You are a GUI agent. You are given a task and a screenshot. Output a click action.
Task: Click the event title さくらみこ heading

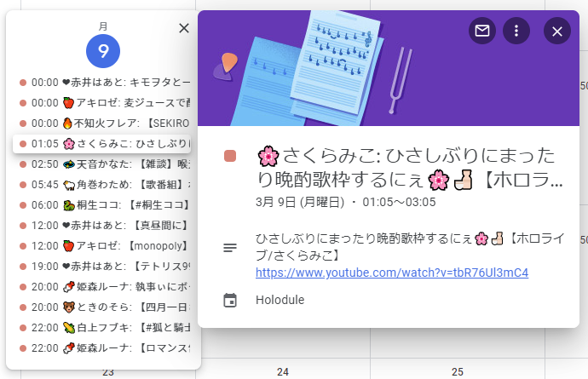[410, 168]
